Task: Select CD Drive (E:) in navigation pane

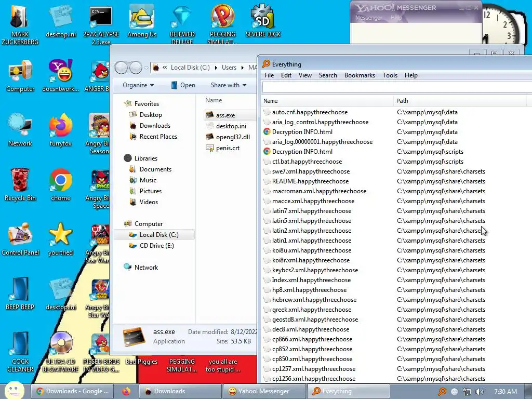Action: (x=152, y=245)
